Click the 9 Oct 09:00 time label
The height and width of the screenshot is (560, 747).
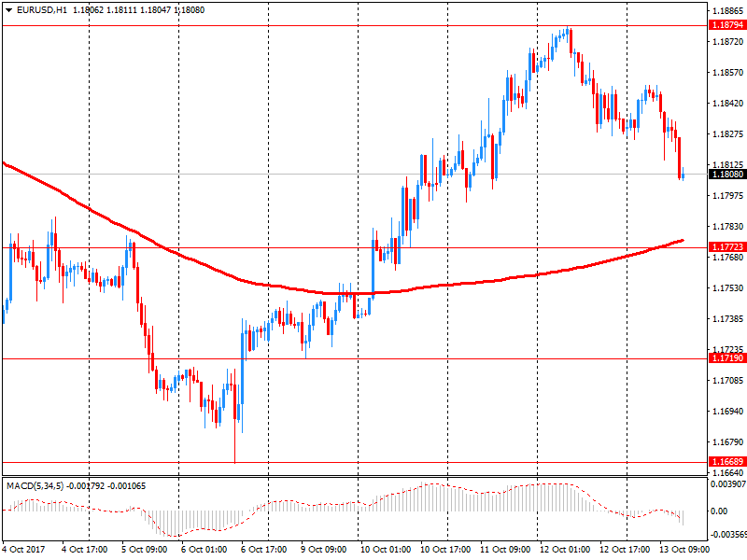[323, 550]
